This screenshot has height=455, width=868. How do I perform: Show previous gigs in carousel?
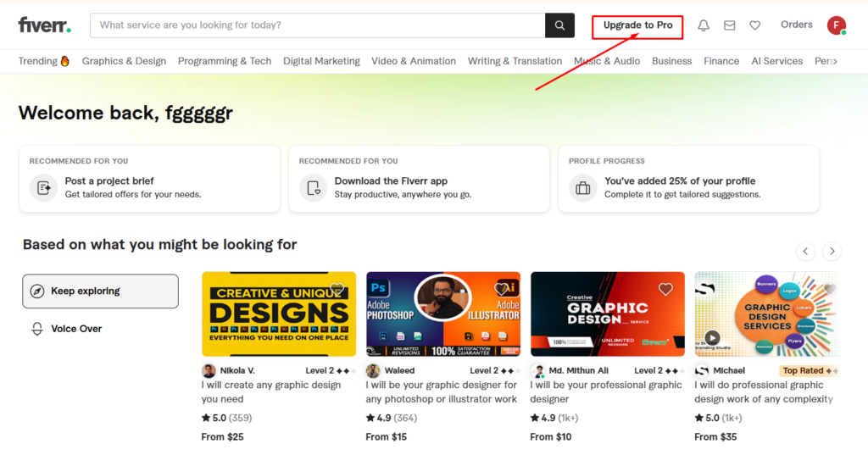coord(805,252)
